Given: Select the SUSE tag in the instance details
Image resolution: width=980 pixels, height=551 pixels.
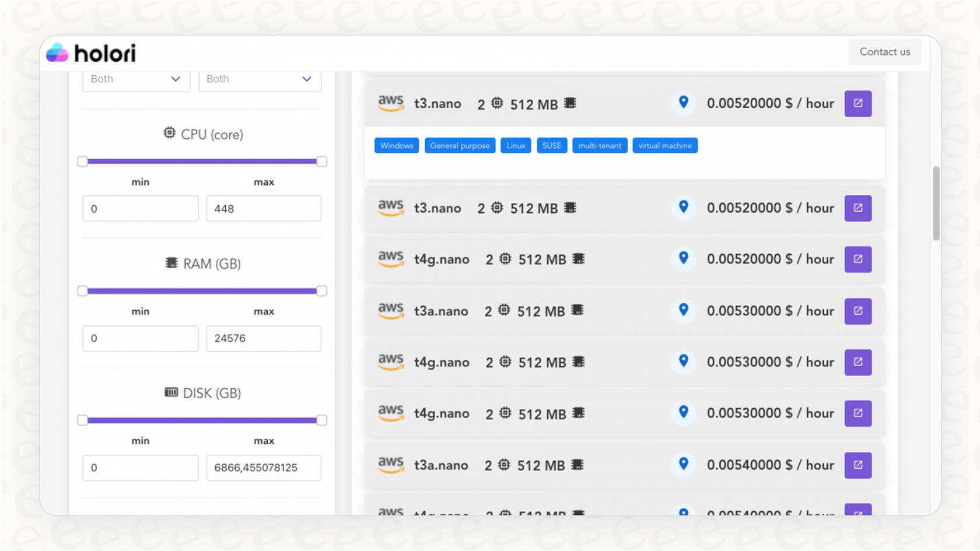Looking at the screenshot, I should 551,145.
